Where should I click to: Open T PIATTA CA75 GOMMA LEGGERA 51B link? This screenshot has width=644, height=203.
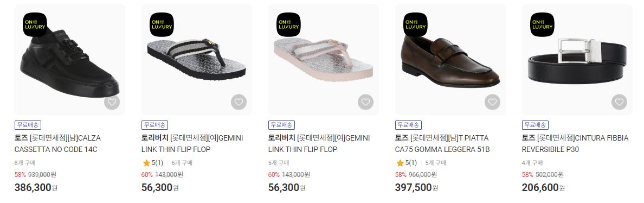(442, 144)
